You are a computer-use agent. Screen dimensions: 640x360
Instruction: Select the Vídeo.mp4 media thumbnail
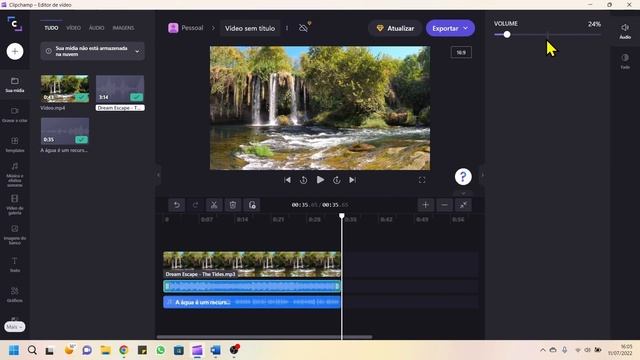click(64, 89)
